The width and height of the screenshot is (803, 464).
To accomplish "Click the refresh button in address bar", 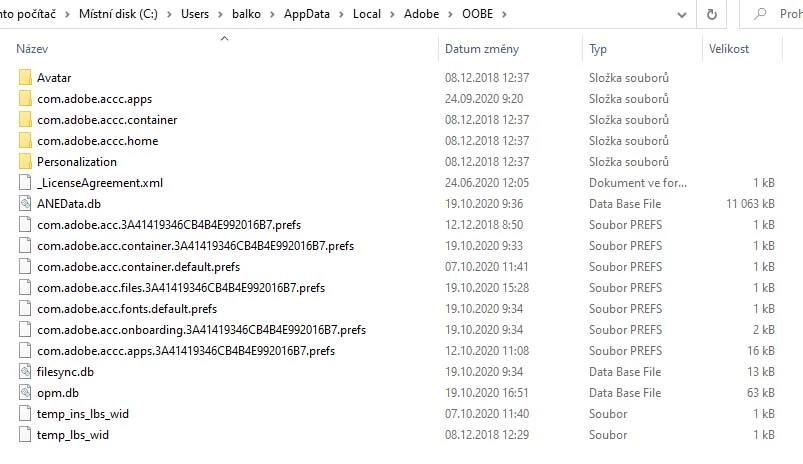I will point(712,14).
